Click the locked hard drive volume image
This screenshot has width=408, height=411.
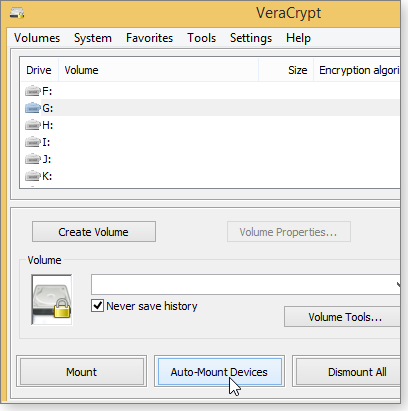pyautogui.click(x=52, y=300)
